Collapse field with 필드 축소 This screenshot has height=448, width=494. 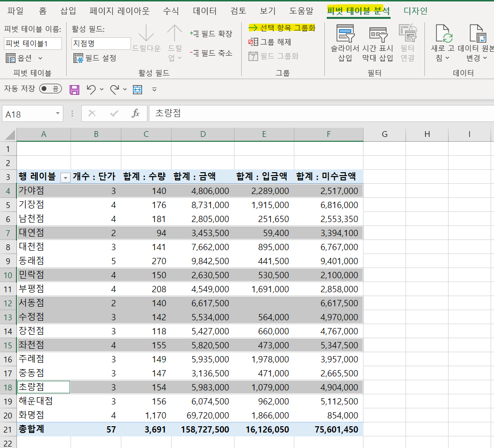click(211, 53)
